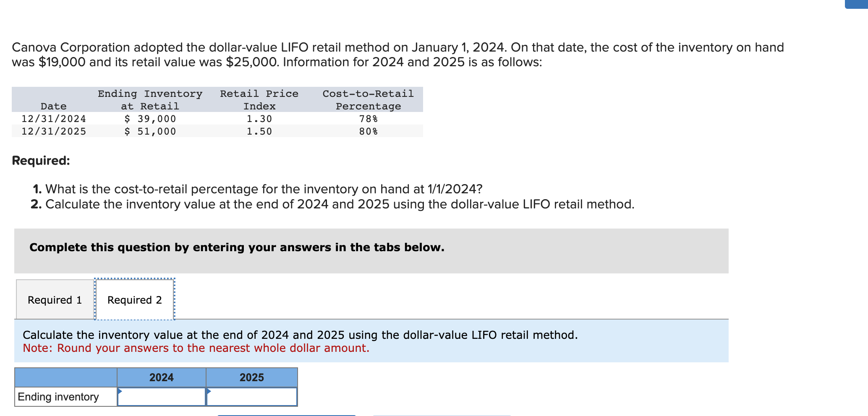This screenshot has height=416, width=868.
Task: Click the 1.50 retail price index cell
Action: pyautogui.click(x=259, y=131)
